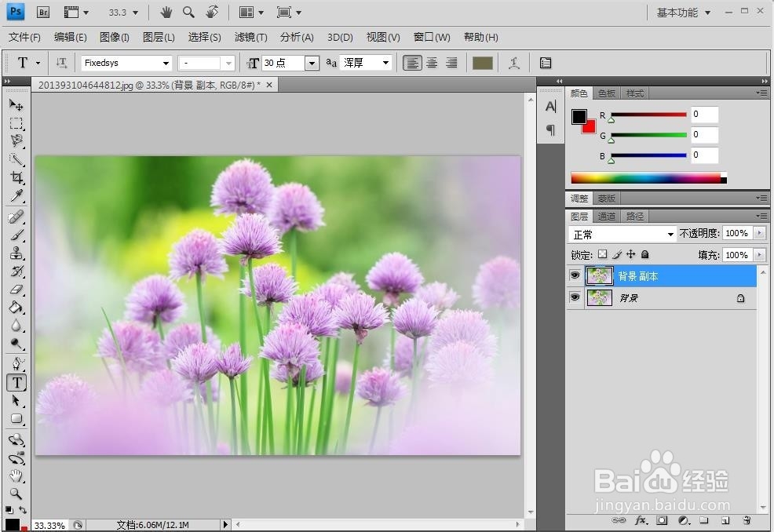This screenshot has width=774, height=532.
Task: Select the Spot Healing Brush tool
Action: tap(16, 217)
